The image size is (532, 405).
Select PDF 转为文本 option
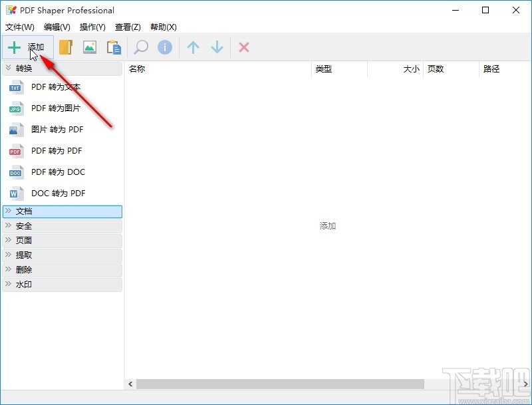56,87
